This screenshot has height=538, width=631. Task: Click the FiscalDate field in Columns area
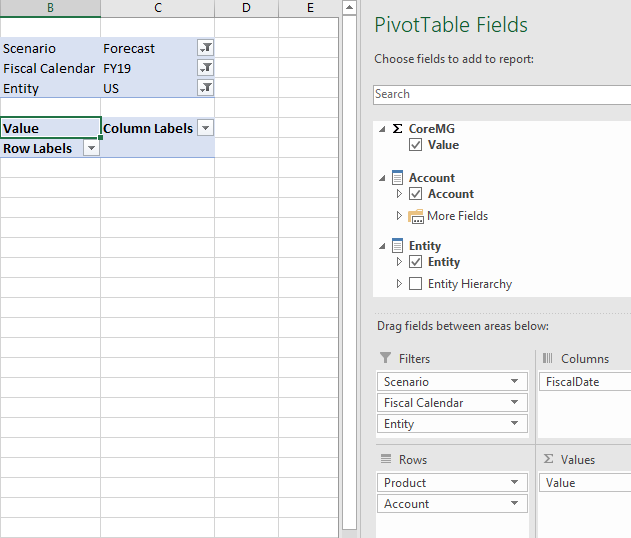[585, 381]
